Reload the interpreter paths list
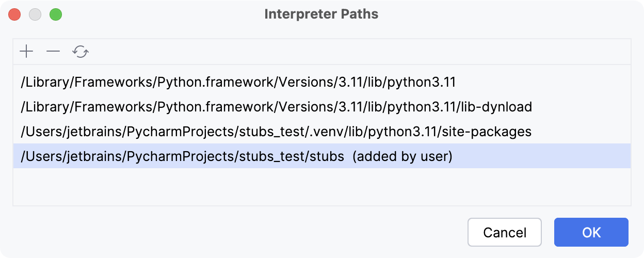The width and height of the screenshot is (644, 258). [81, 52]
